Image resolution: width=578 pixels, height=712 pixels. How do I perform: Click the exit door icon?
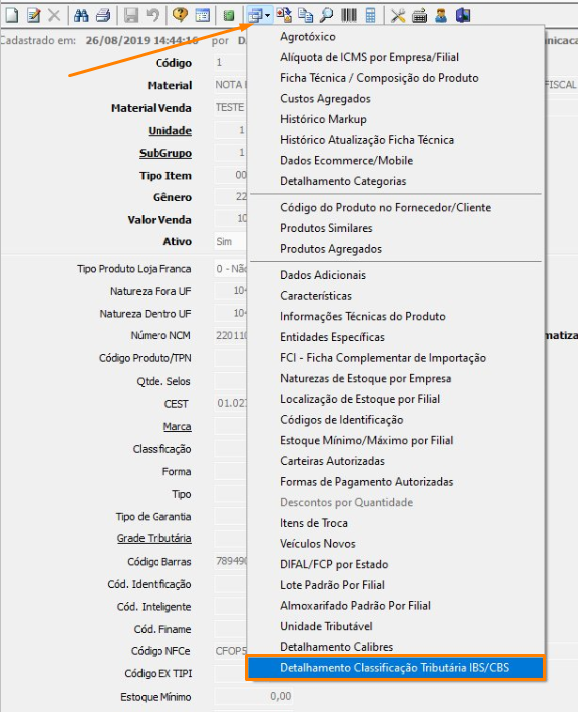[463, 15]
